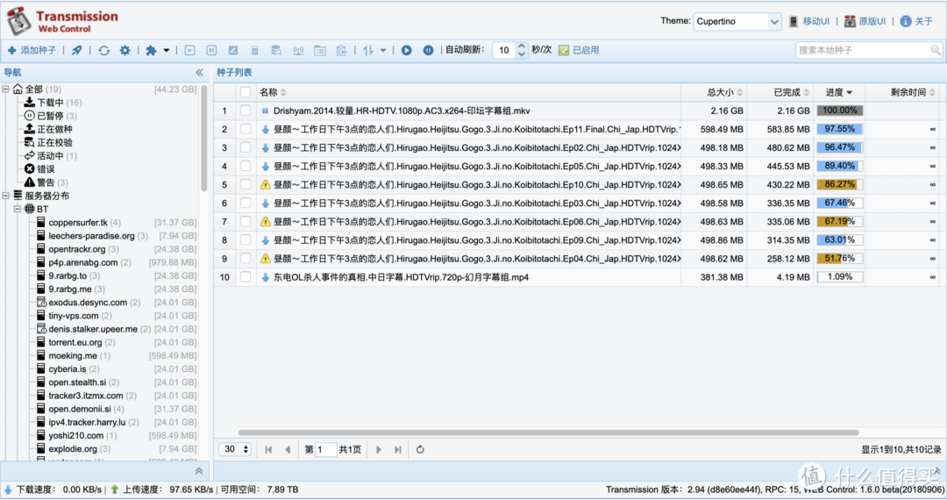Click the 1.09% progress bar of 东电OL torrent
The image size is (947, 500).
pos(840,277)
